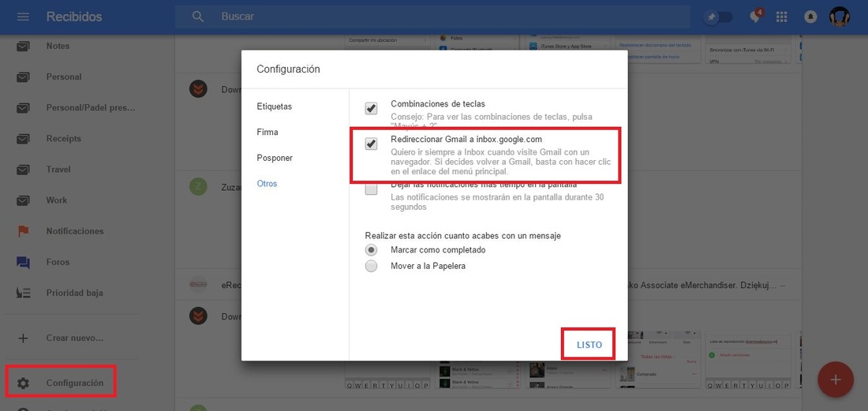Open the Prioridad baja bundle
Image resolution: width=868 pixels, height=411 pixels.
coord(75,293)
